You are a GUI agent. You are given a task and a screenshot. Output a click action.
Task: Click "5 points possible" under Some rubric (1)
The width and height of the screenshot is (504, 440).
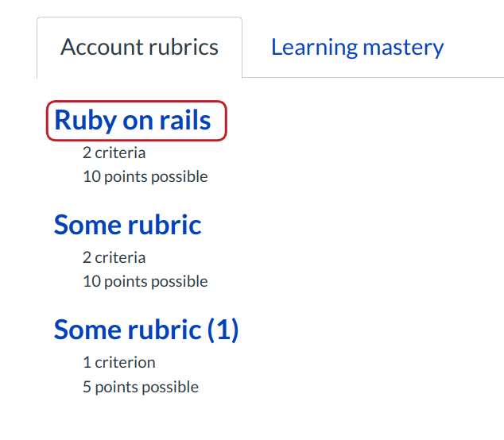pyautogui.click(x=140, y=387)
